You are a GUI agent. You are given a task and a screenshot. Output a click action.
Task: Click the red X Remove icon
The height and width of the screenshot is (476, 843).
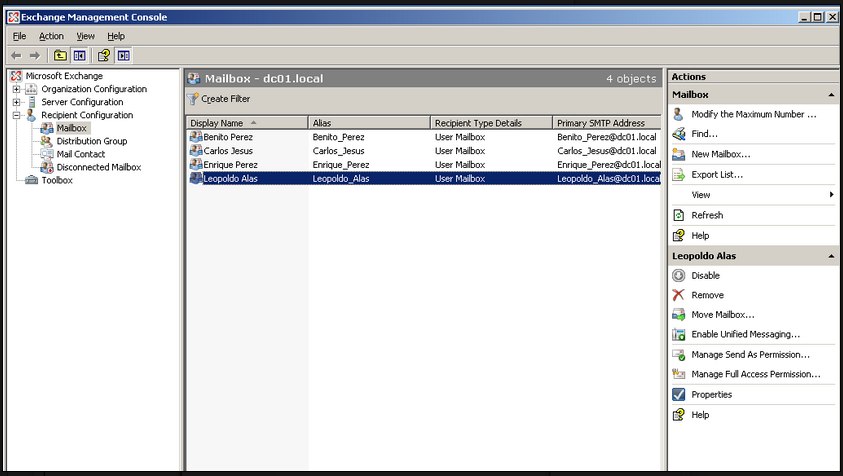tap(678, 295)
